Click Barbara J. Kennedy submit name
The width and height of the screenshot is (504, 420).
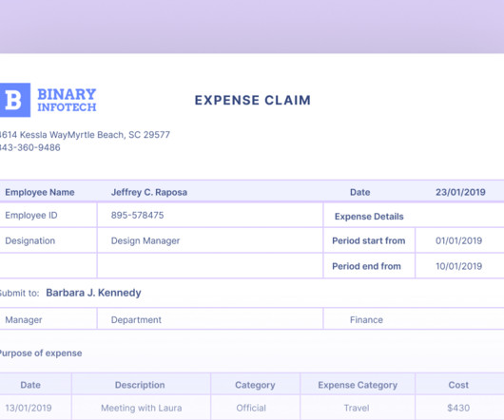click(93, 293)
